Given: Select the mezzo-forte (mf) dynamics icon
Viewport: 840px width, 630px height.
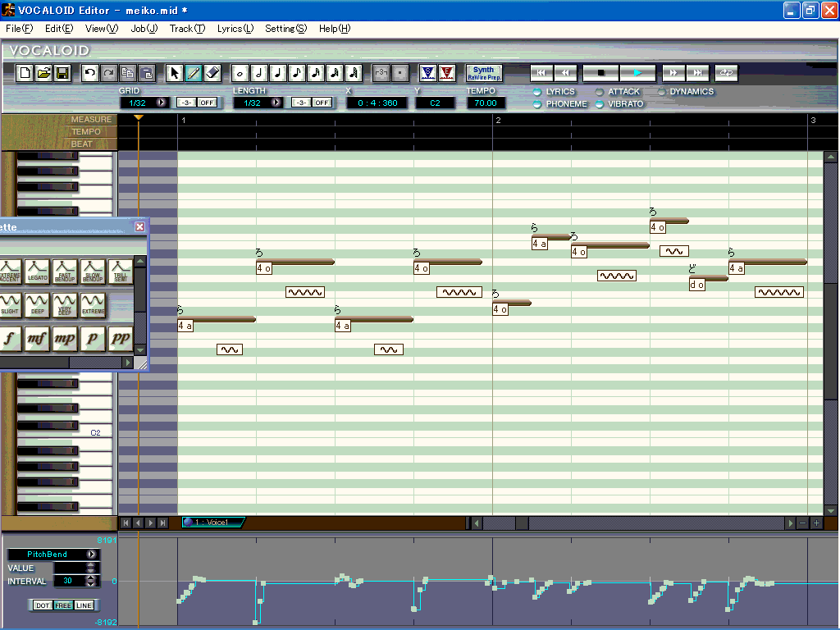Looking at the screenshot, I should pos(37,338).
